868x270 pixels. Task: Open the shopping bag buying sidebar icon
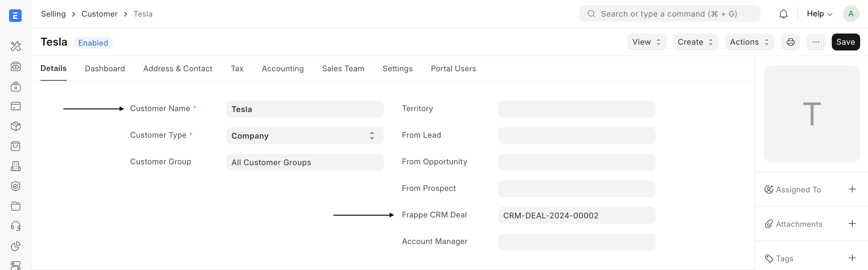pyautogui.click(x=15, y=146)
